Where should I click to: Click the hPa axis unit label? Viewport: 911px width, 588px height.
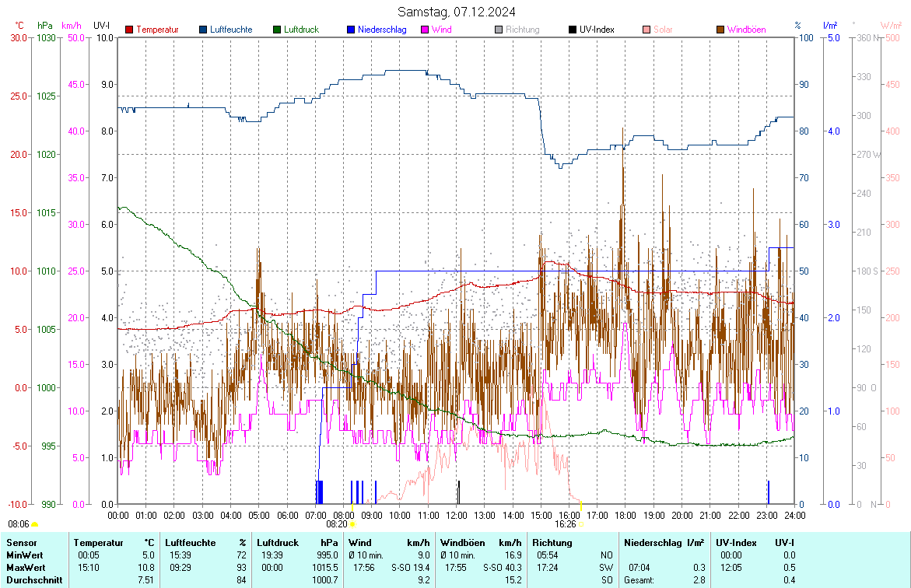[x=45, y=26]
